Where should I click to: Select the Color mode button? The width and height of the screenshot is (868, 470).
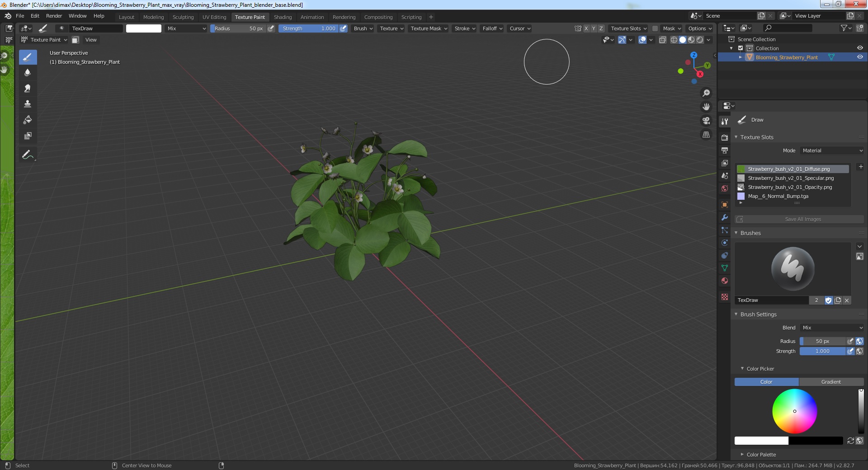(767, 382)
